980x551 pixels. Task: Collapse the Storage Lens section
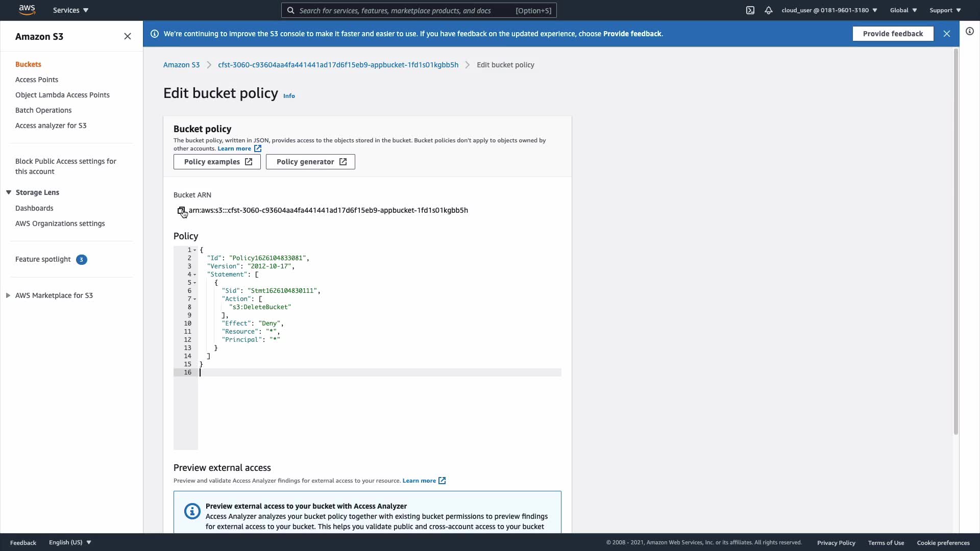[x=9, y=192]
